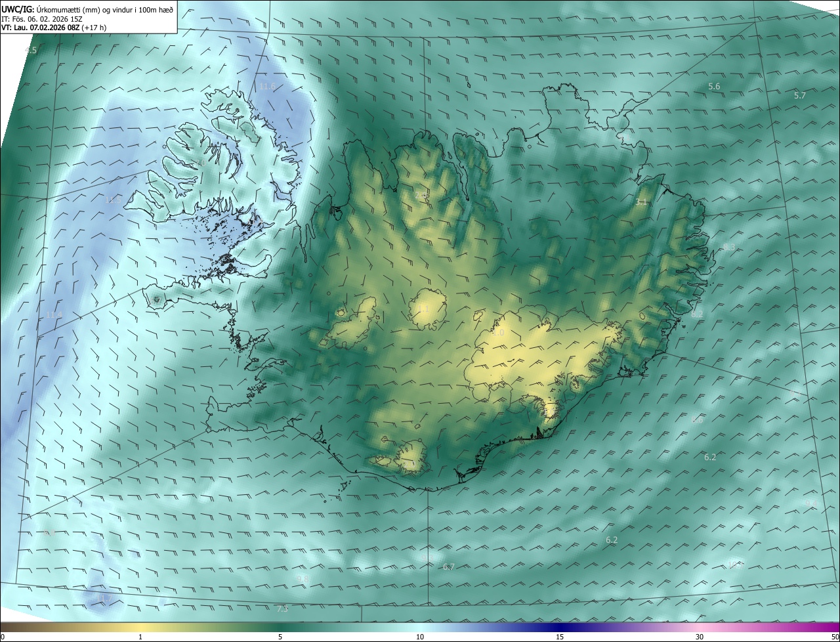Click the colorbar tick label 10

tap(420, 637)
